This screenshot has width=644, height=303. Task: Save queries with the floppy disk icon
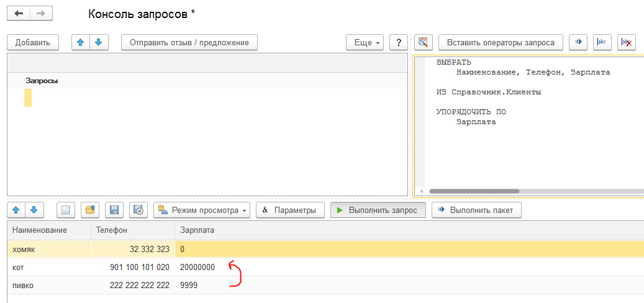point(114,210)
